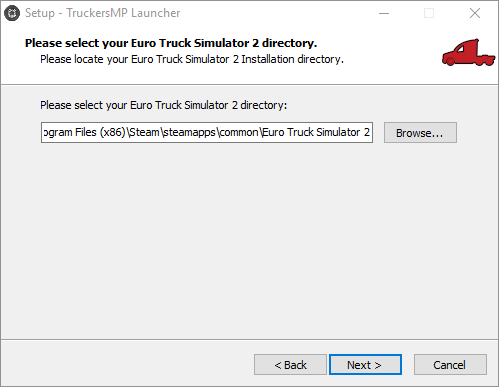Proceed with the Next > button
This screenshot has width=499, height=387.
click(365, 365)
